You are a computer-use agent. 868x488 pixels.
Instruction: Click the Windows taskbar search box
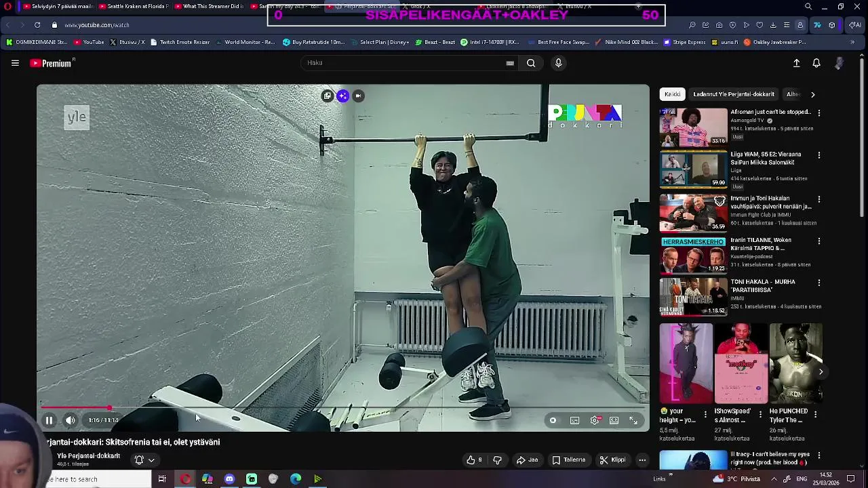pos(99,479)
